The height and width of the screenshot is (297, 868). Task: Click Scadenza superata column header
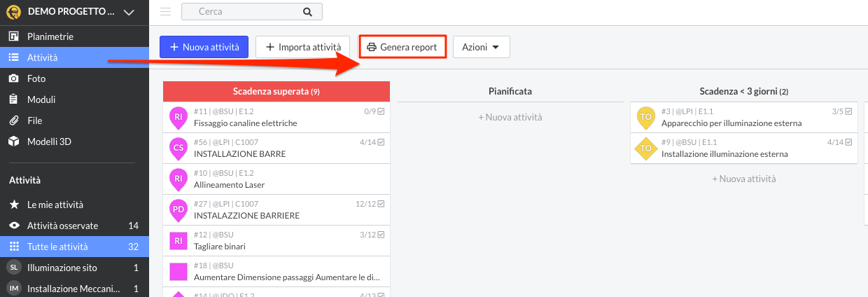[x=276, y=91]
